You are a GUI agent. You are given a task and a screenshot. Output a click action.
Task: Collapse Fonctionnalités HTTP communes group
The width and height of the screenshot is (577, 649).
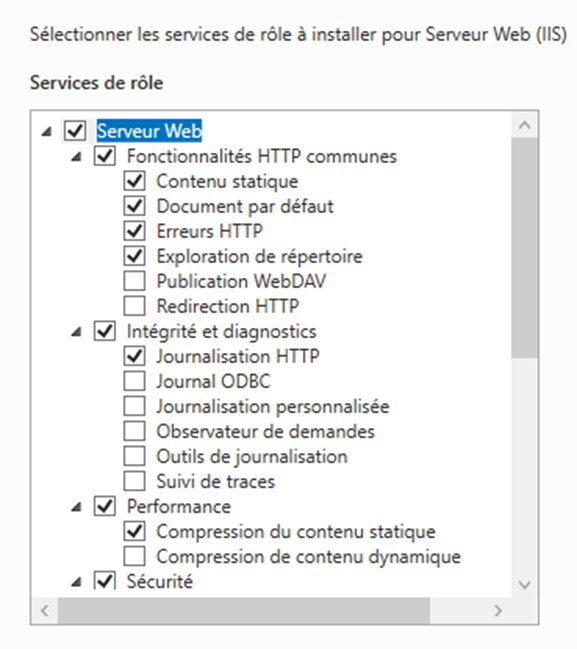[x=77, y=157]
